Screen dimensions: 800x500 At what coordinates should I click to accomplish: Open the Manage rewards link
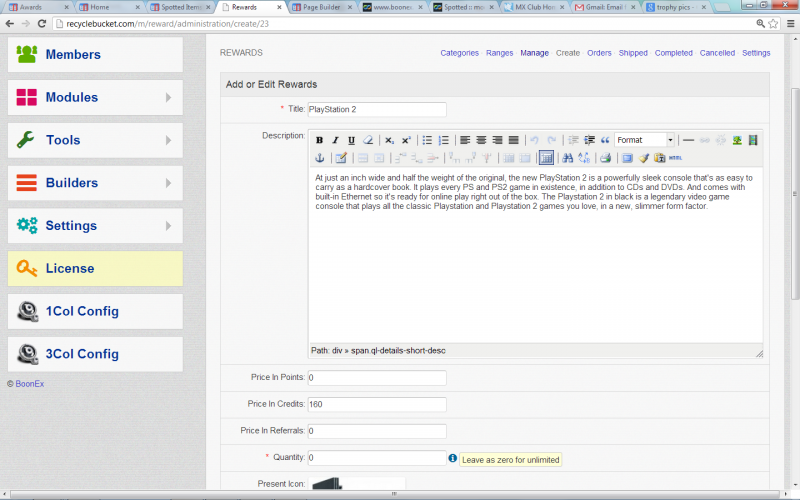pyautogui.click(x=534, y=53)
